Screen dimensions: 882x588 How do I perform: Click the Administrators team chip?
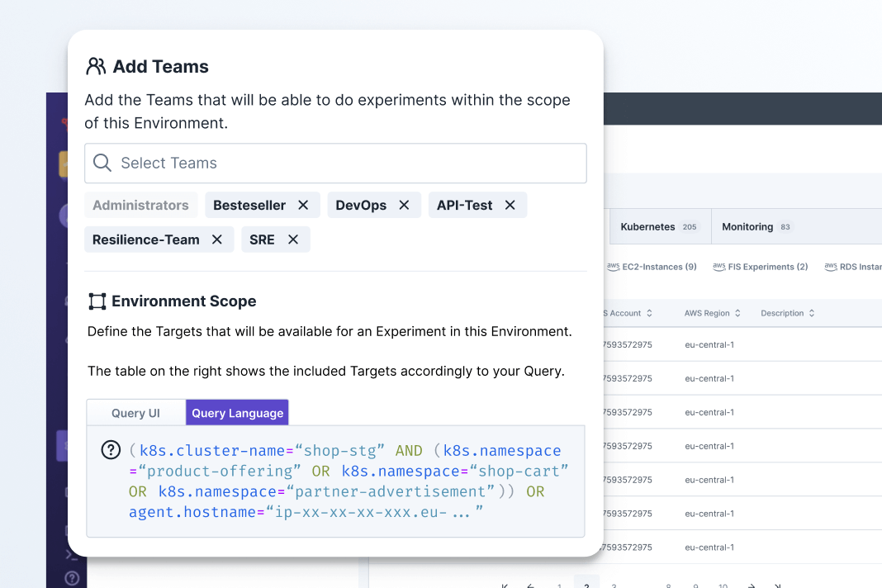coord(140,206)
